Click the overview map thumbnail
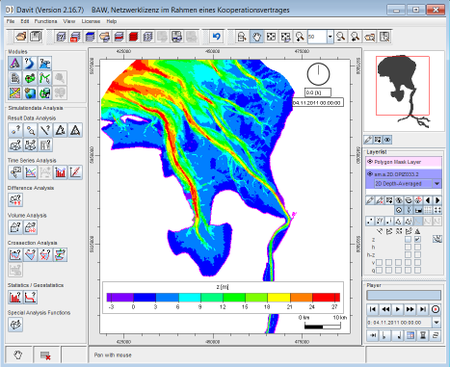 pos(403,91)
